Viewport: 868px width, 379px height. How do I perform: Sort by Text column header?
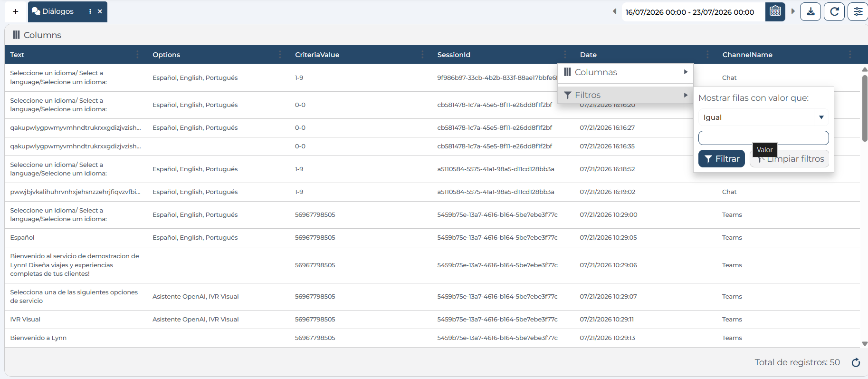17,55
